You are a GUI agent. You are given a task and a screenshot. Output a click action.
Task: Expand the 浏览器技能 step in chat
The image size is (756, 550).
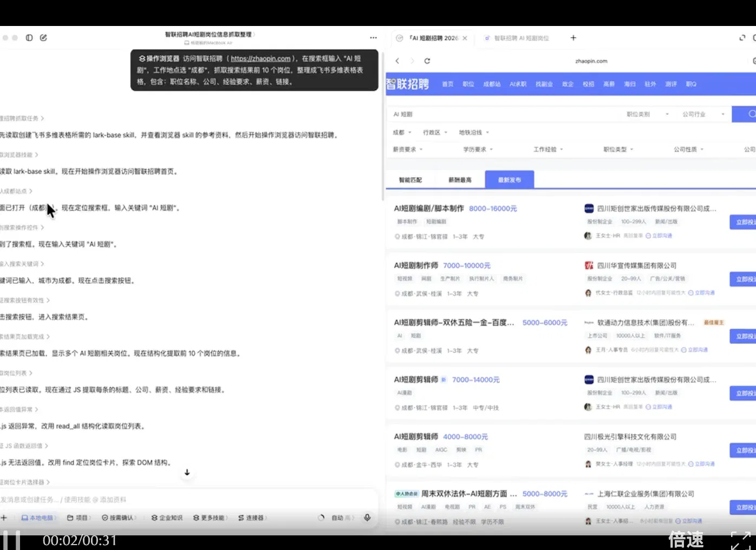click(19, 155)
